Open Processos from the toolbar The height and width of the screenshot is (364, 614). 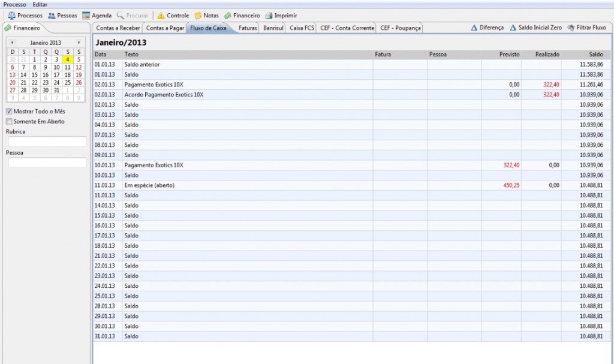[12, 16]
